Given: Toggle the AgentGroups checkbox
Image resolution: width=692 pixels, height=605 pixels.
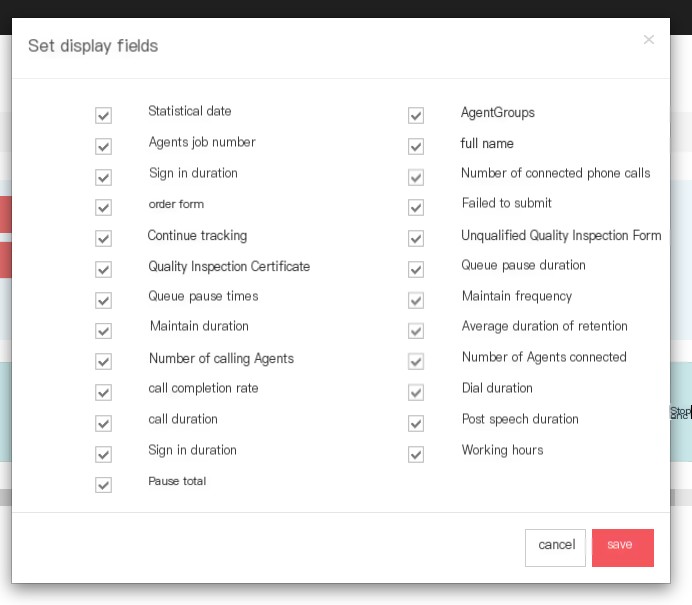Looking at the screenshot, I should point(416,116).
